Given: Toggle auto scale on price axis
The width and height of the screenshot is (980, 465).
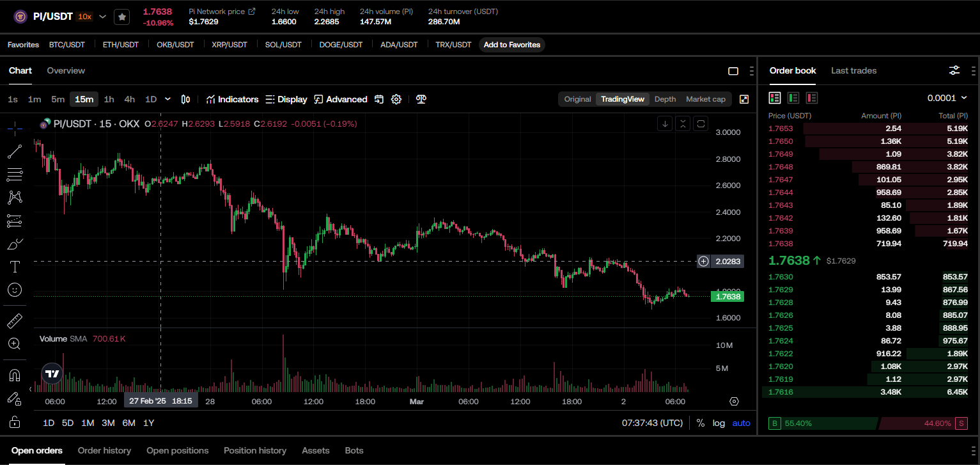Looking at the screenshot, I should (742, 423).
